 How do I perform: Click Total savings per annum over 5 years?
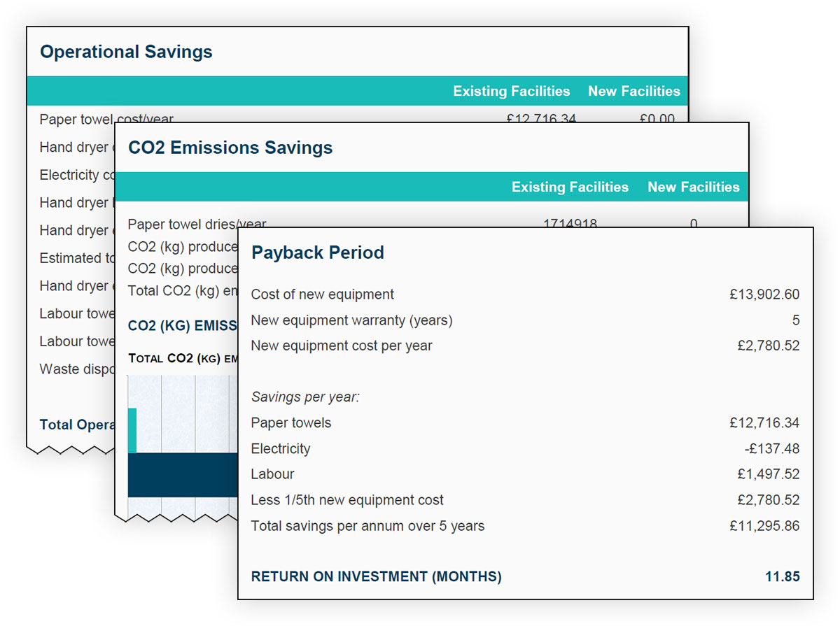point(367,526)
